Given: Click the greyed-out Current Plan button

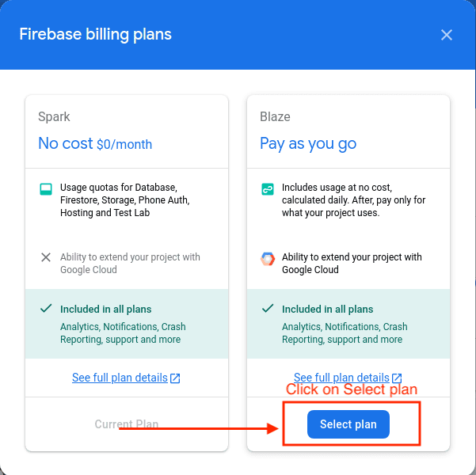Looking at the screenshot, I should tap(127, 424).
